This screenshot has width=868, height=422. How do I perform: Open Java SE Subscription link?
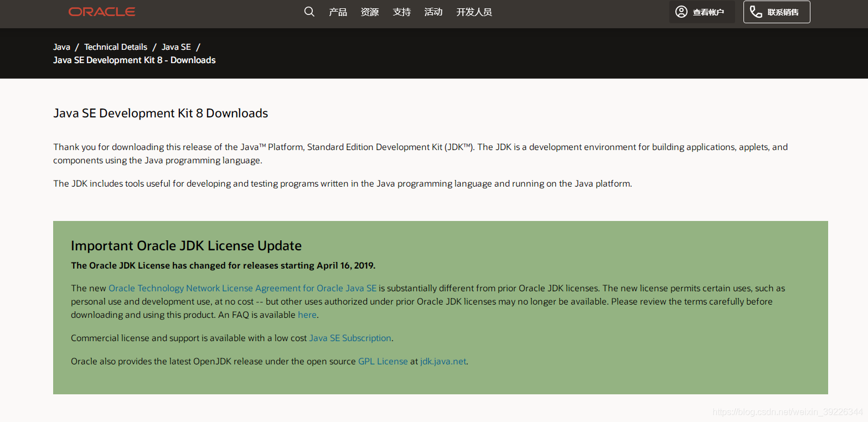350,338
